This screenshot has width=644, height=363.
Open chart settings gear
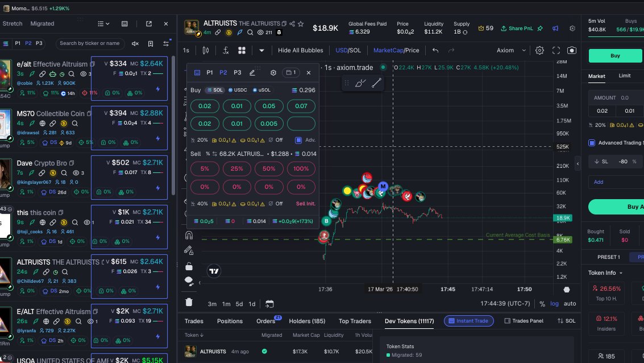[539, 50]
